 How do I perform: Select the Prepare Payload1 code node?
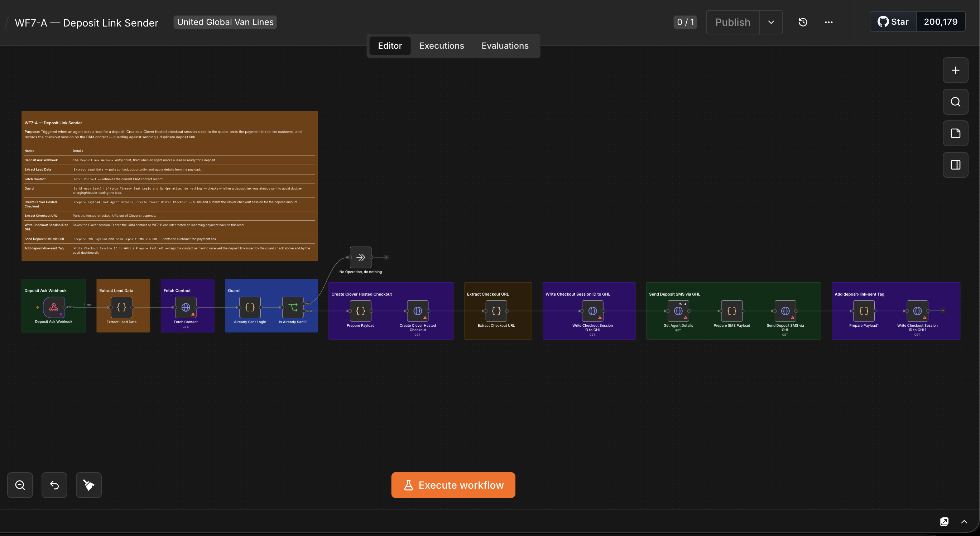pos(864,311)
